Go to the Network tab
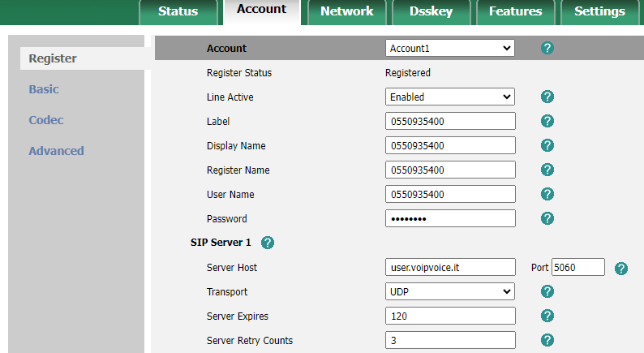The image size is (644, 353). (x=346, y=12)
